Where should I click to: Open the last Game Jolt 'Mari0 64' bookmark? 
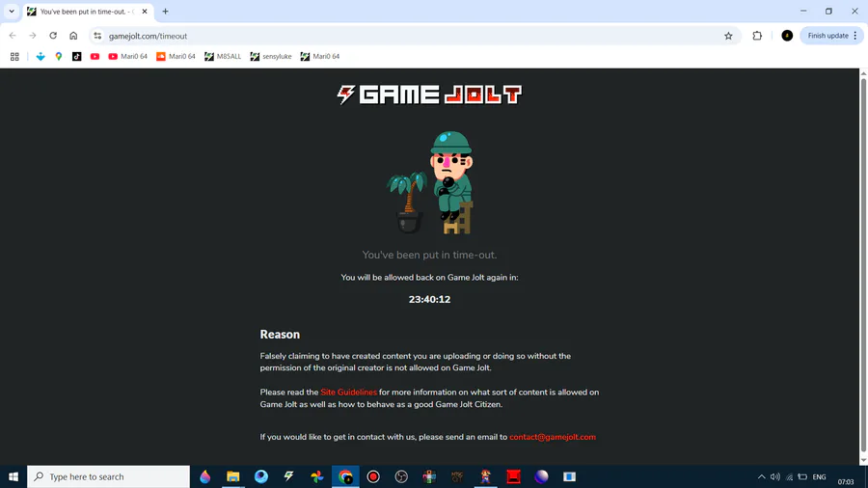pyautogui.click(x=320, y=57)
